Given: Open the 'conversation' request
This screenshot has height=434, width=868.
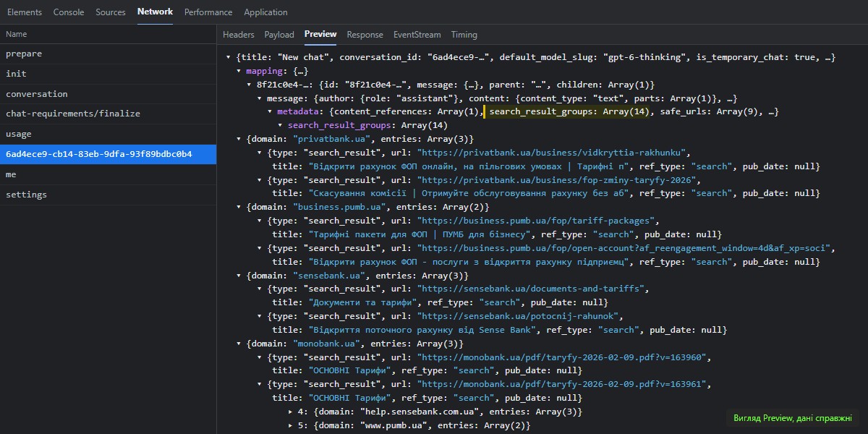Looking at the screenshot, I should click(108, 94).
